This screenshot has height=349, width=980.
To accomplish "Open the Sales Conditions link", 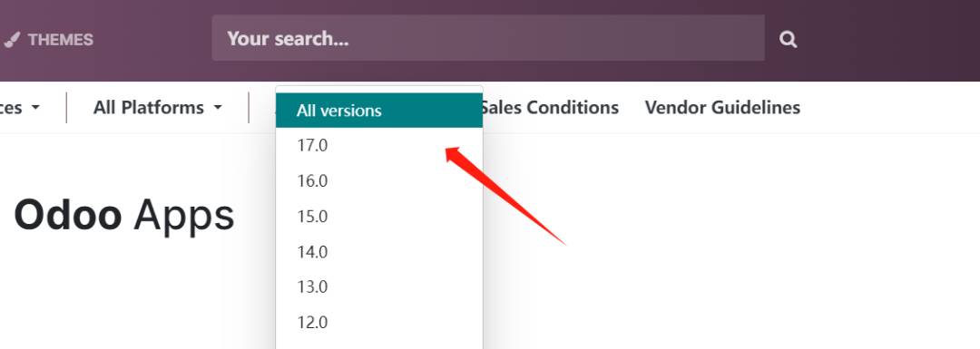I will 550,107.
